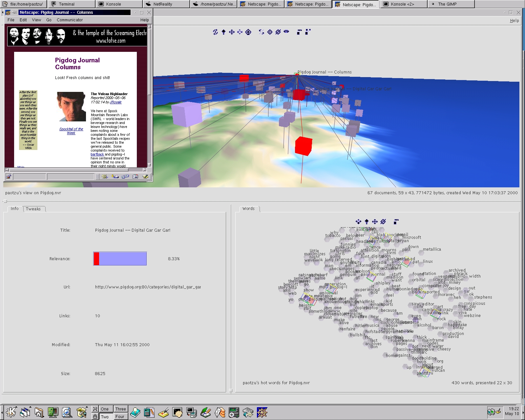Open Netscape Composer from the component bar
Image resolution: width=525 pixels, height=420 pixels.
pos(145,177)
